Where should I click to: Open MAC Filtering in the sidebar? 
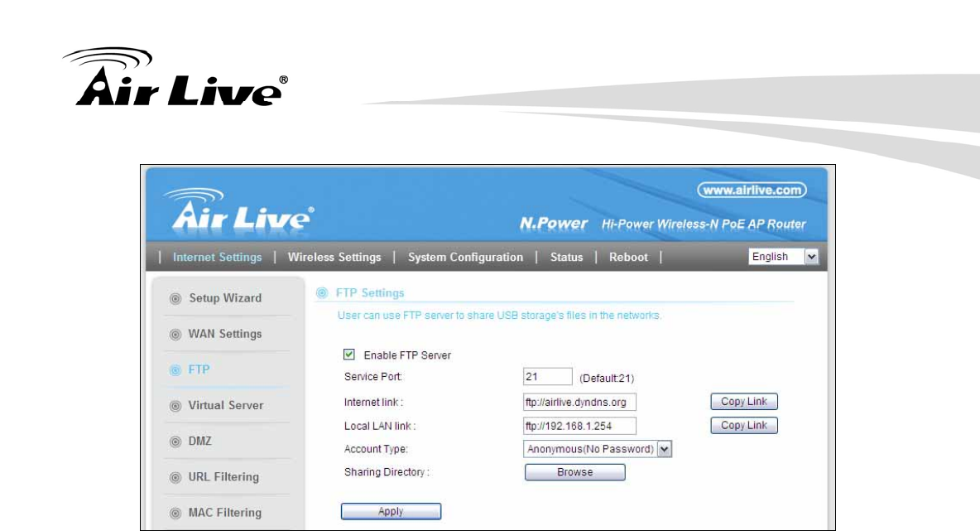pyautogui.click(x=225, y=512)
